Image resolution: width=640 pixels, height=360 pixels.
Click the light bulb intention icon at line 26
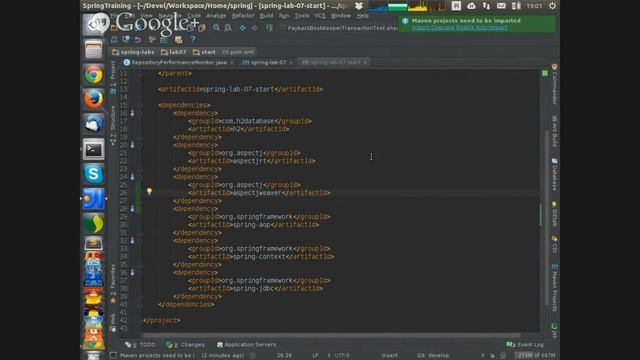[x=149, y=191]
